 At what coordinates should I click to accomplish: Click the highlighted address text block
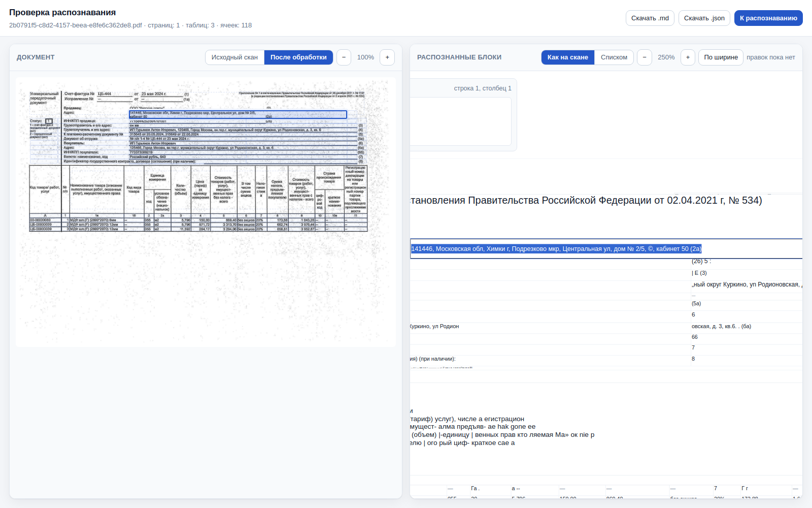click(556, 249)
